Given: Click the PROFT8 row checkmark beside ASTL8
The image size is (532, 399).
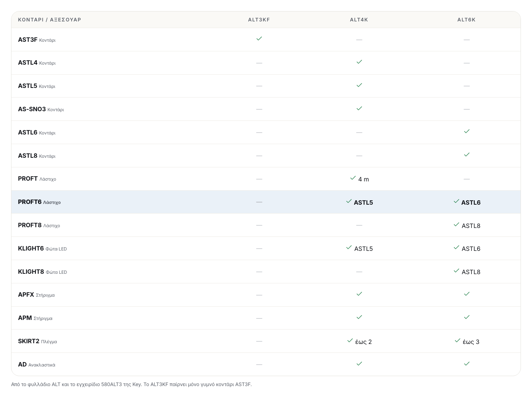Looking at the screenshot, I should 456,224.
